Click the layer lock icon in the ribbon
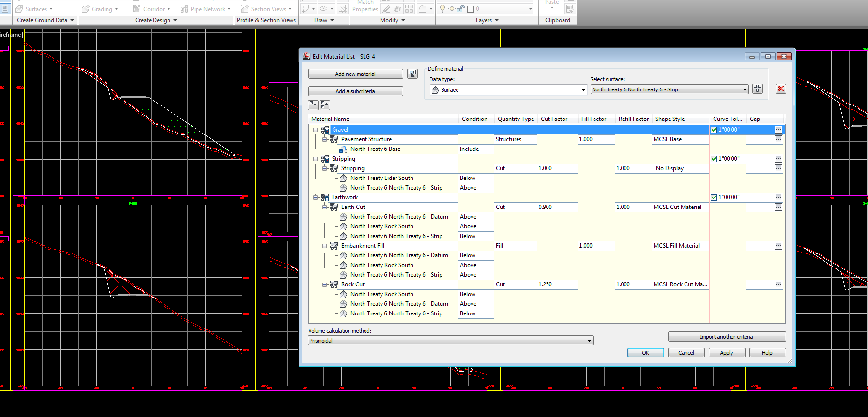 (x=461, y=9)
